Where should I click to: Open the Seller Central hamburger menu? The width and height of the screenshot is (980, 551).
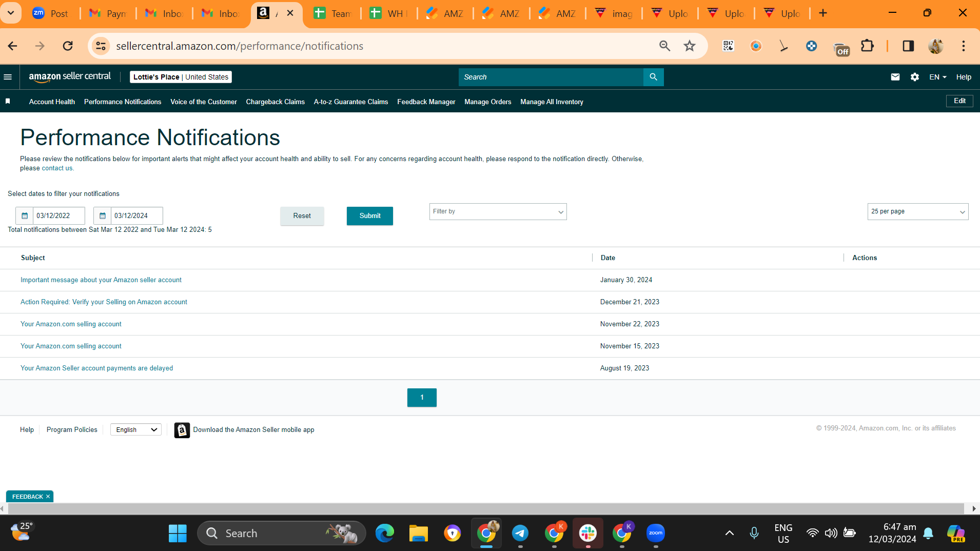pos(8,77)
